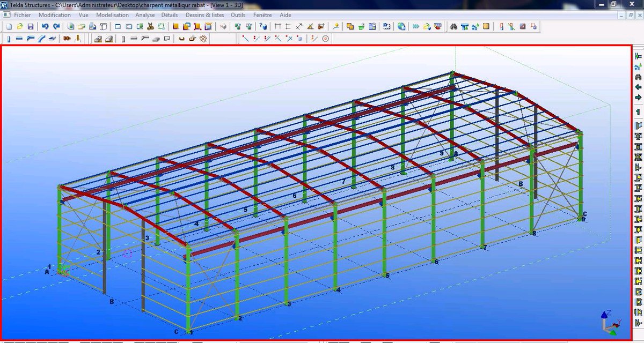
Task: Open the Dessins & listes menu
Action: pyautogui.click(x=204, y=15)
